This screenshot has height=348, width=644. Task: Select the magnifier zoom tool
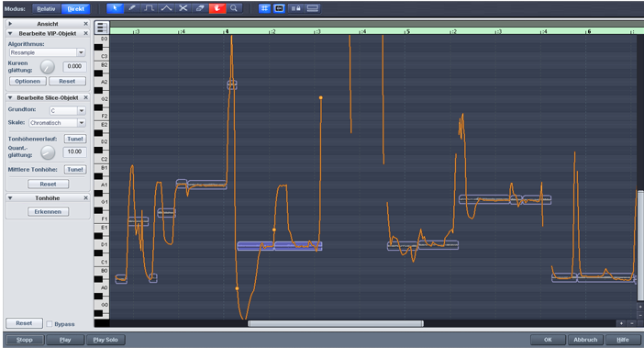(234, 8)
